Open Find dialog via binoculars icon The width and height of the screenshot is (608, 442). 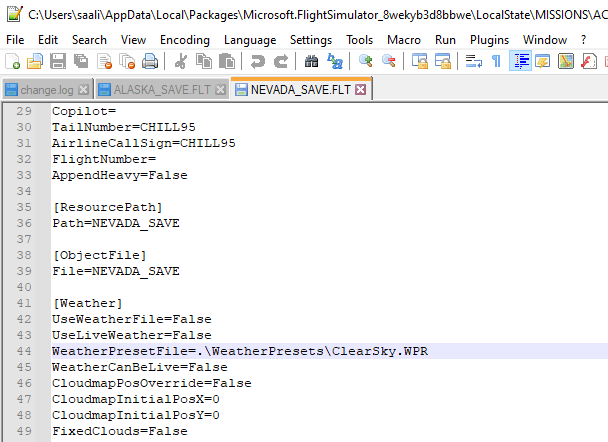click(311, 61)
